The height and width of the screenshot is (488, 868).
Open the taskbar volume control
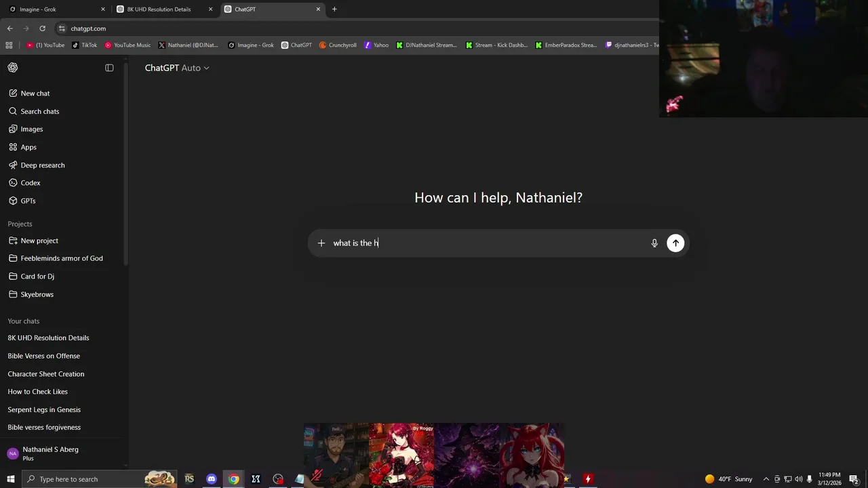(798, 479)
